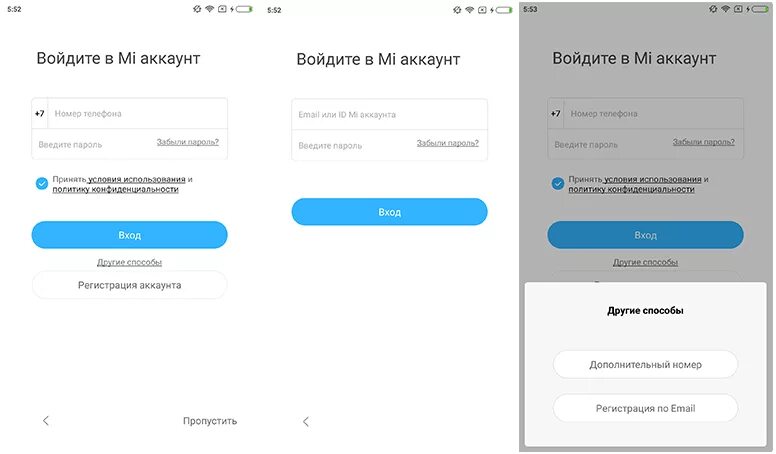
Task: Uncheck the terms acceptance checkbox on first screen
Action: coord(42,184)
